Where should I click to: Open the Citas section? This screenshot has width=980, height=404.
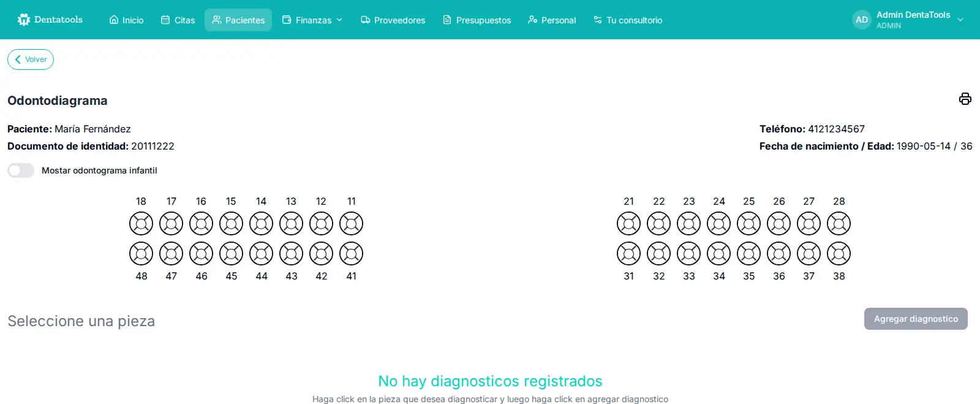coord(178,20)
